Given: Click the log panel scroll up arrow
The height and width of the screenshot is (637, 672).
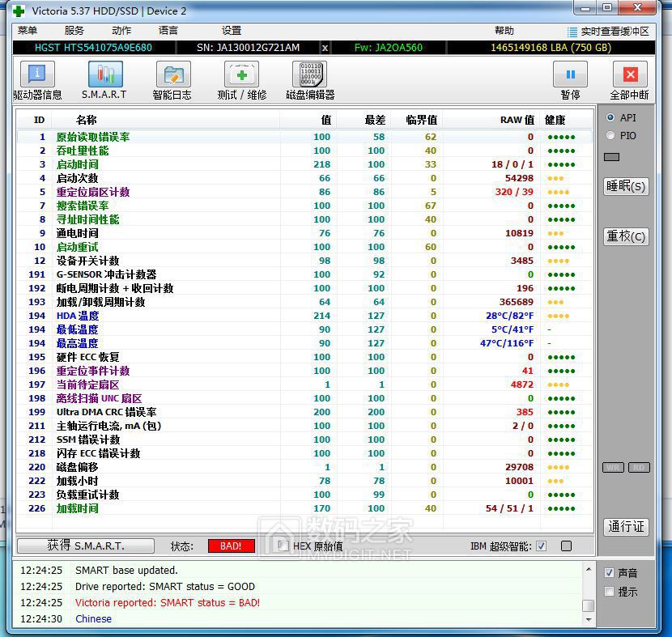Looking at the screenshot, I should click(x=589, y=569).
